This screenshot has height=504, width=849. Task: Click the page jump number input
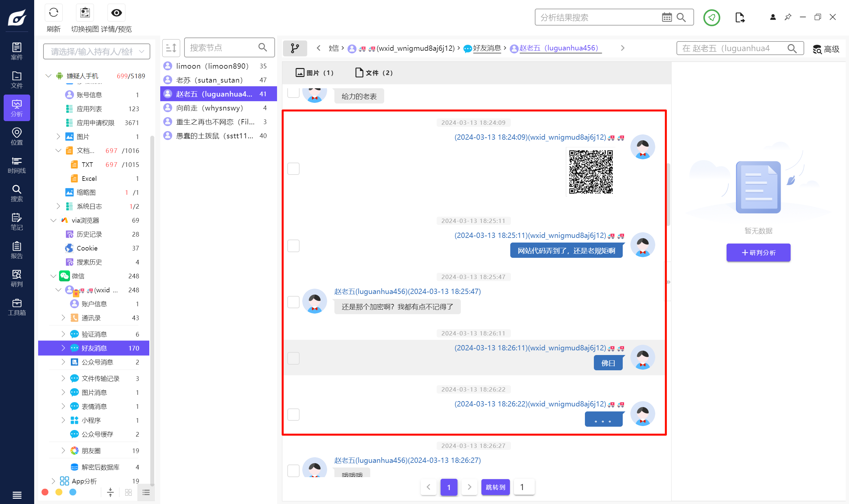[524, 487]
